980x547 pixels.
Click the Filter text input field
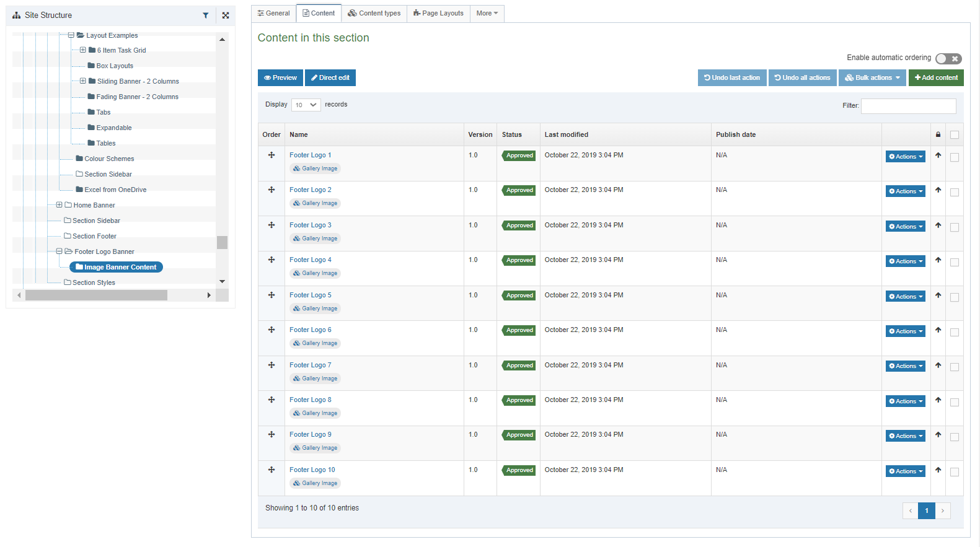[x=908, y=106]
